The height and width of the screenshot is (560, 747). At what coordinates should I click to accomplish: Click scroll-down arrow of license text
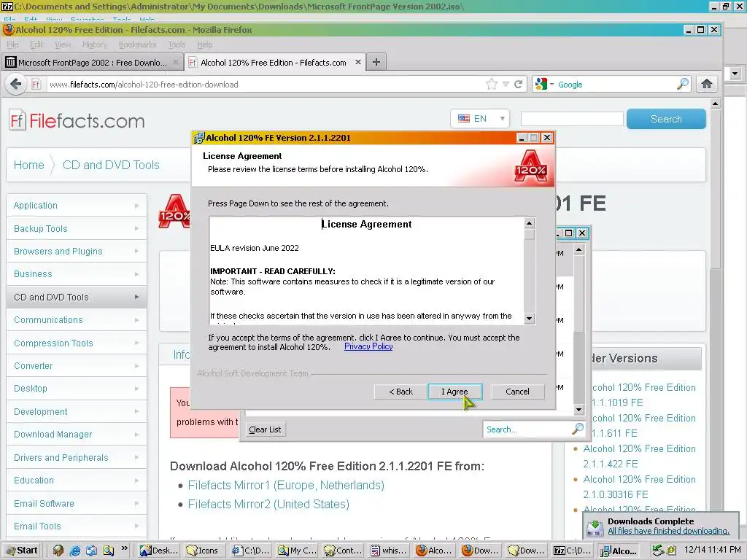[530, 318]
